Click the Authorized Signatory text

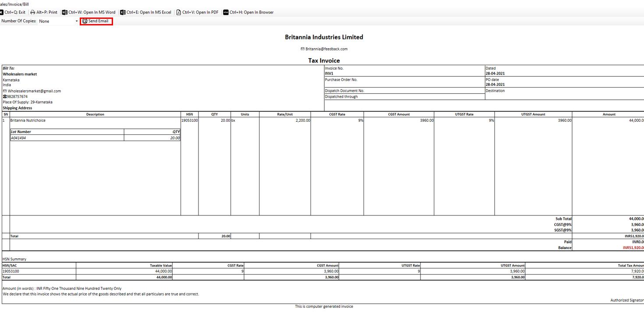627,300
